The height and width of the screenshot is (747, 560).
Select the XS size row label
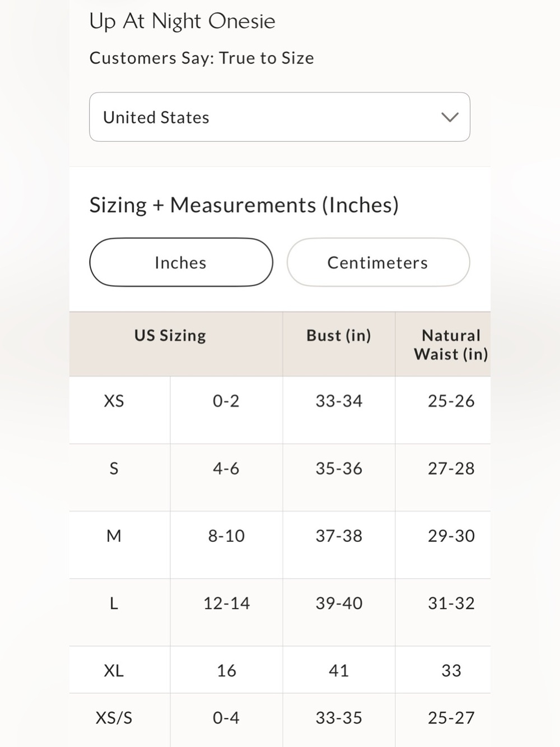click(x=114, y=401)
